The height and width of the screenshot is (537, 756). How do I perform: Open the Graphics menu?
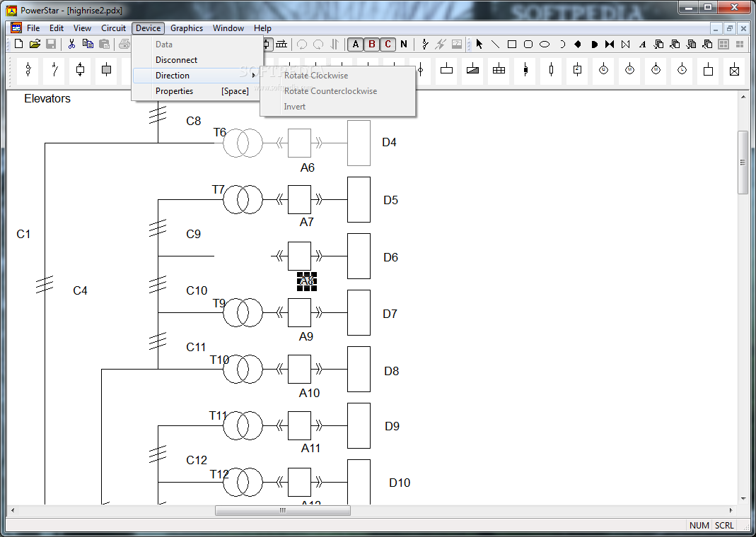pos(187,28)
